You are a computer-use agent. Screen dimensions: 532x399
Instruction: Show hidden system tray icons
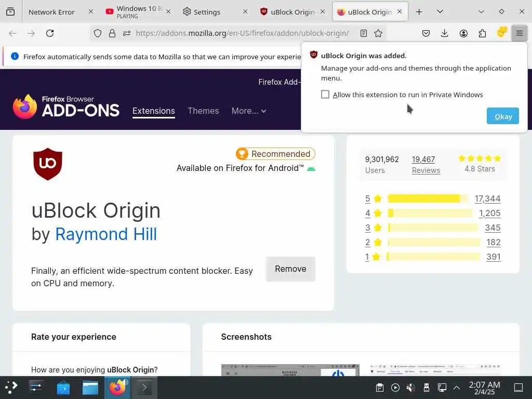(x=457, y=388)
